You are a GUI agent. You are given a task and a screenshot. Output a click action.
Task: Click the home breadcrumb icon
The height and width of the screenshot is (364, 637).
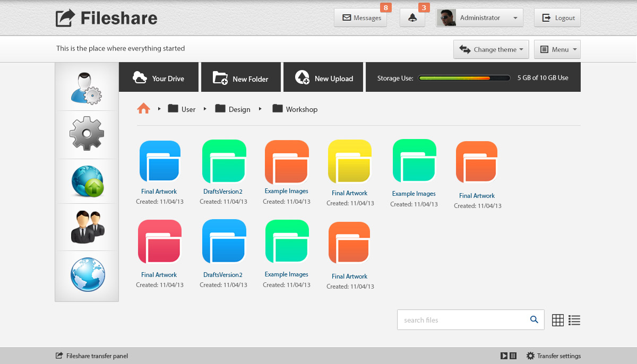click(x=143, y=109)
